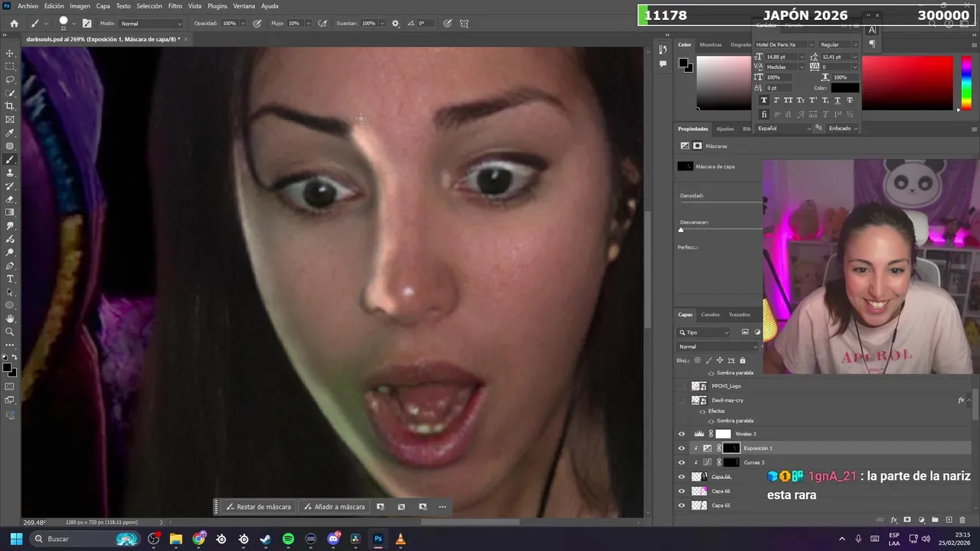This screenshot has height=551, width=980.
Task: Select the Gradient tool
Action: click(x=10, y=213)
